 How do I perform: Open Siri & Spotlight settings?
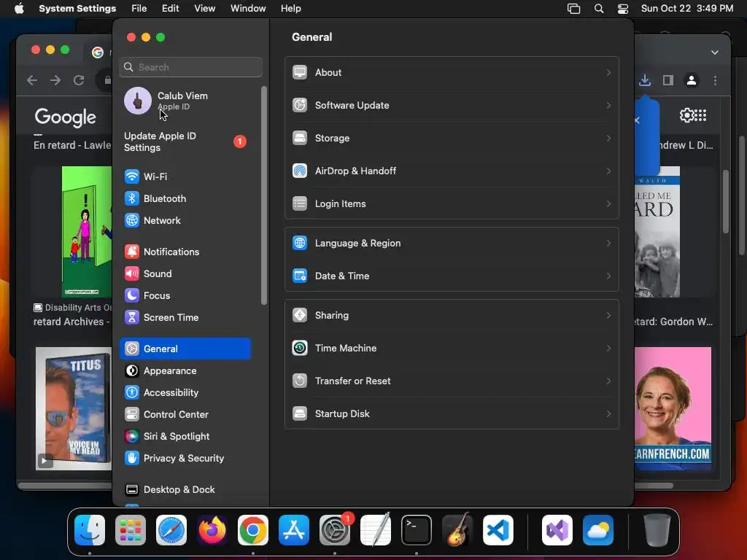(185, 437)
